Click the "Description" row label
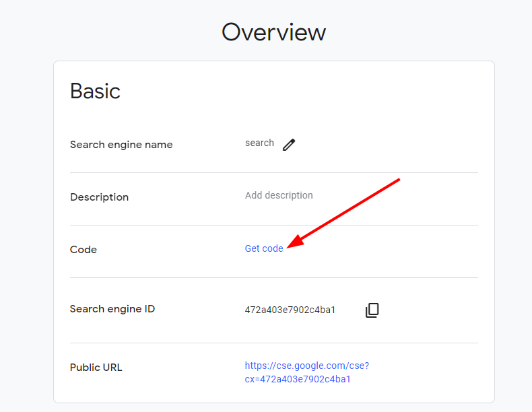 99,197
